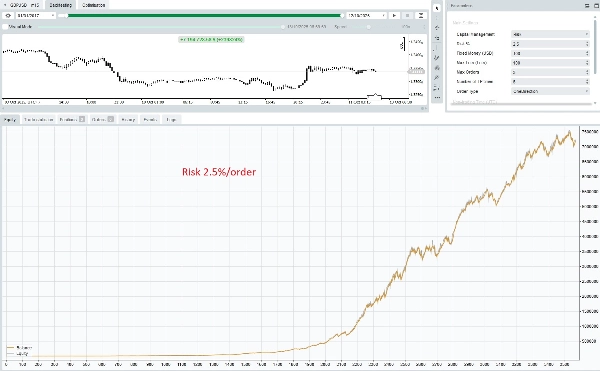
Task: Click the date range start handle
Action: pyautogui.click(x=66, y=16)
